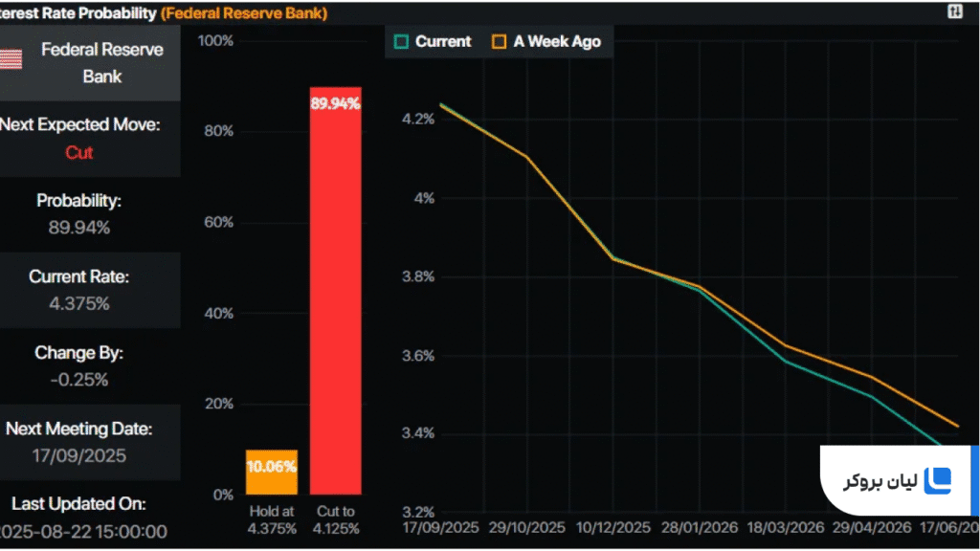980x551 pixels.
Task: Click the 3.8% tick on the line chart axis
Action: point(418,276)
